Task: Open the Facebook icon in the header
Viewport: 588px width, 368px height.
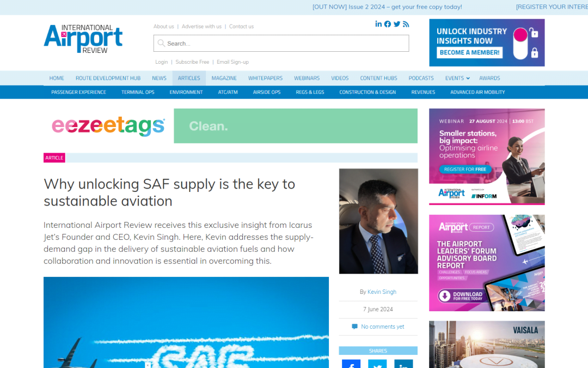Action: click(388, 24)
